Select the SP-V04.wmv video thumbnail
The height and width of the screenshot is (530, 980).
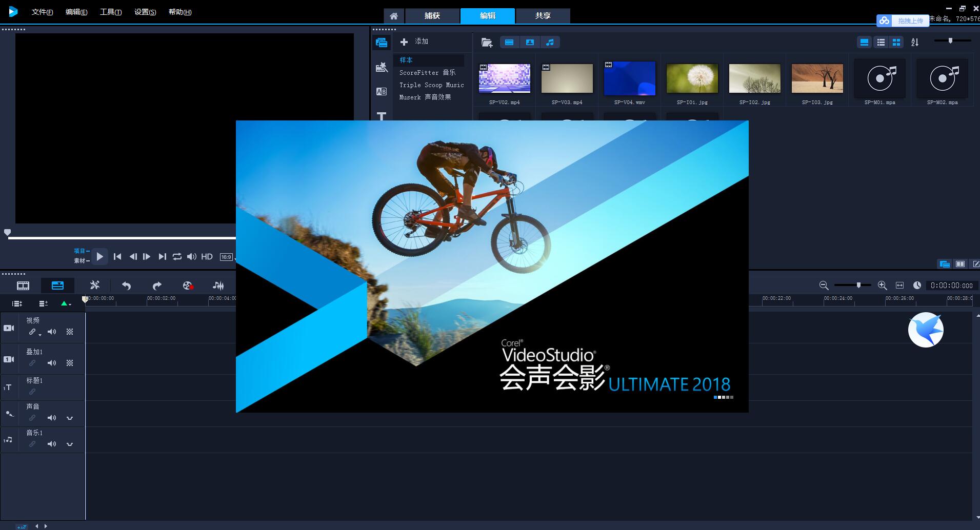tap(629, 78)
